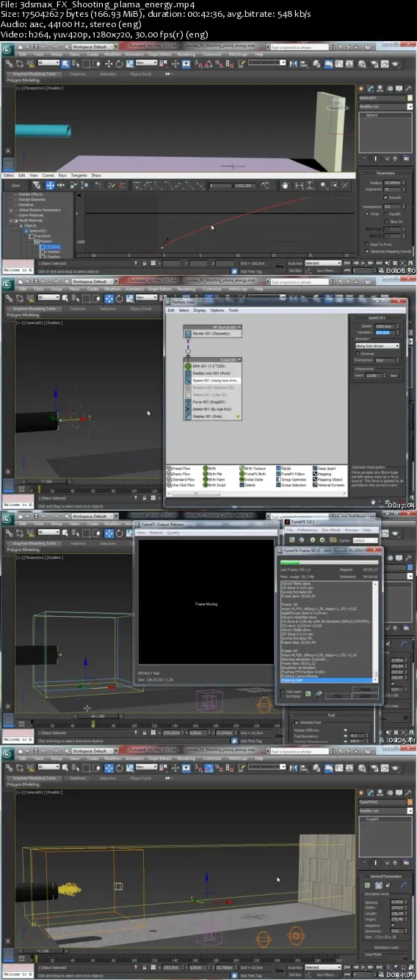Screen dimensions: 417x980
Task: Enable the Slice On checkbox
Action: click(x=386, y=221)
